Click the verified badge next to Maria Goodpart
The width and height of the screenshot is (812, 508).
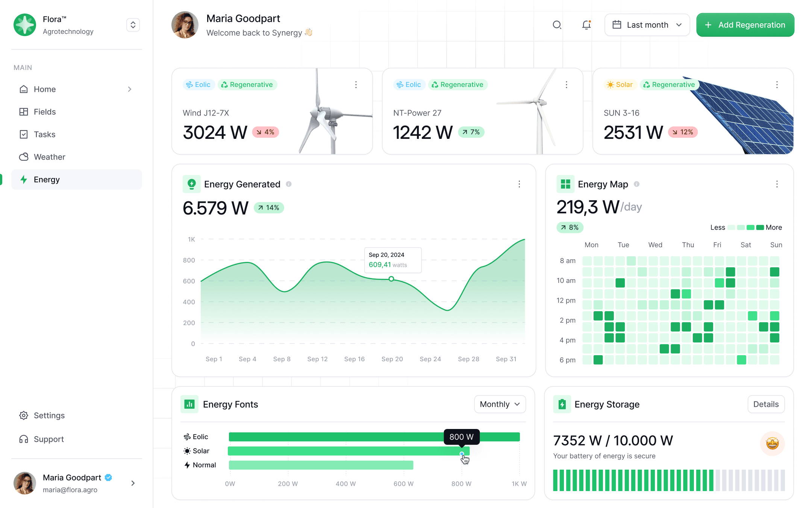tap(108, 478)
